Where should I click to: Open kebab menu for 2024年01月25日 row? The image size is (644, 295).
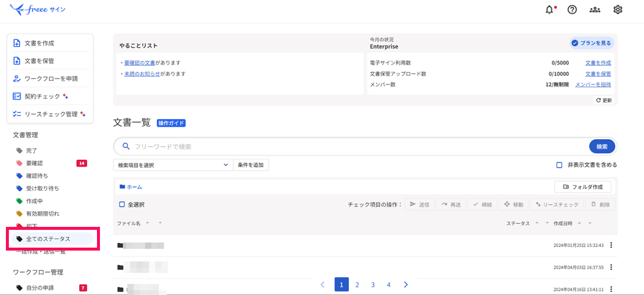[x=611, y=245]
